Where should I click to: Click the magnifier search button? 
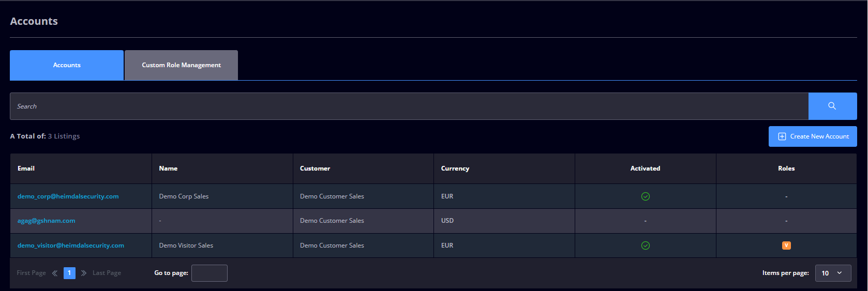point(832,106)
